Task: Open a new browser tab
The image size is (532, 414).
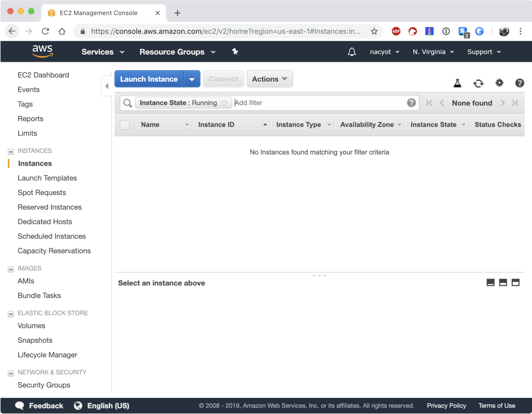Action: 177,13
